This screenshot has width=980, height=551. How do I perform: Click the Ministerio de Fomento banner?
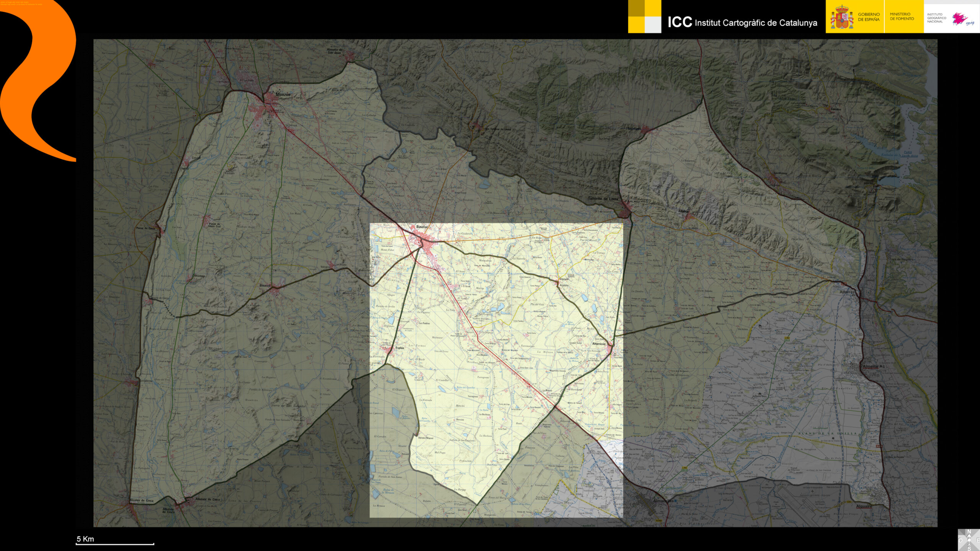[902, 16]
